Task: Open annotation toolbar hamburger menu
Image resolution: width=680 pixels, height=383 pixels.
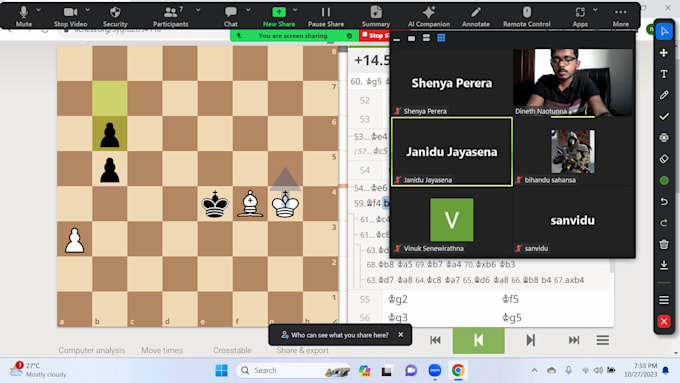Action: pos(664,300)
